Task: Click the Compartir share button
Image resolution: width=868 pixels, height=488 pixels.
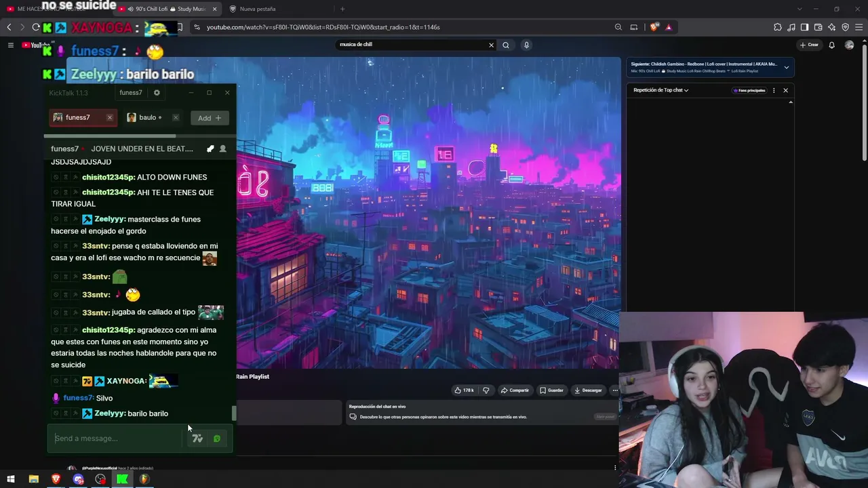Action: (515, 390)
